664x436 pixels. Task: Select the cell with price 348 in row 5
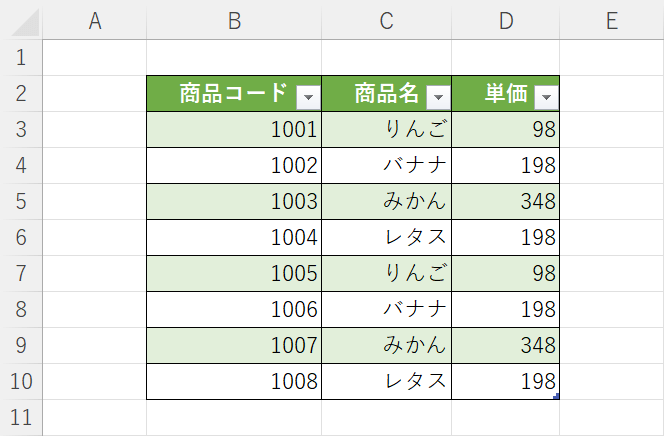click(506, 201)
